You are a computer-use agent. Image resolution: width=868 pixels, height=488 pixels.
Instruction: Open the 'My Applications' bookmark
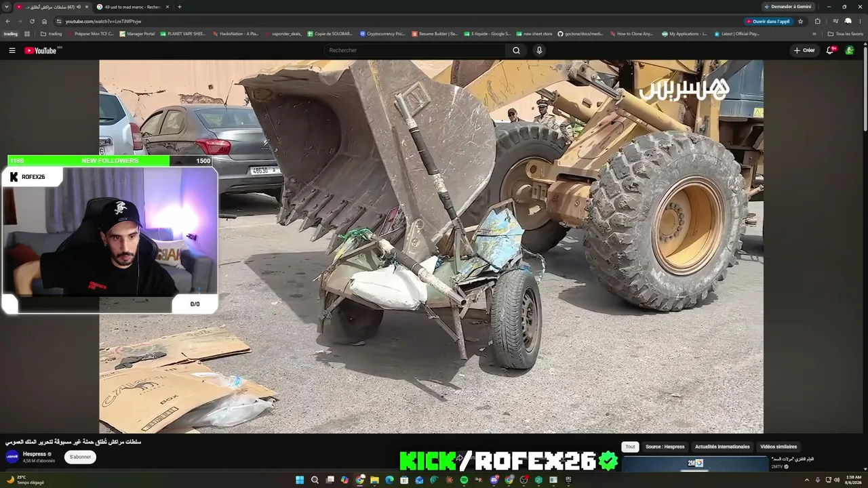(x=684, y=34)
